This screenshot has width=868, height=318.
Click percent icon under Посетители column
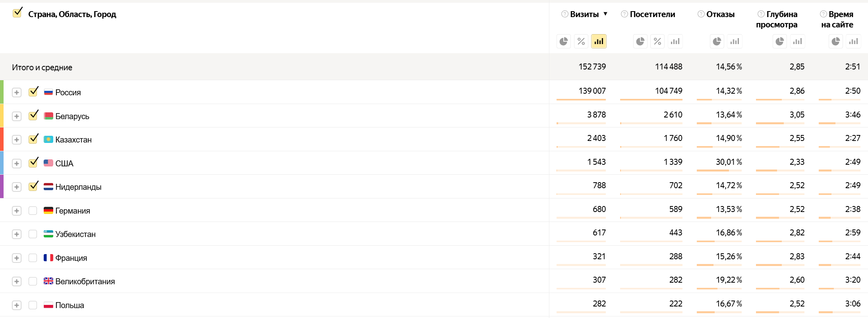coord(657,41)
